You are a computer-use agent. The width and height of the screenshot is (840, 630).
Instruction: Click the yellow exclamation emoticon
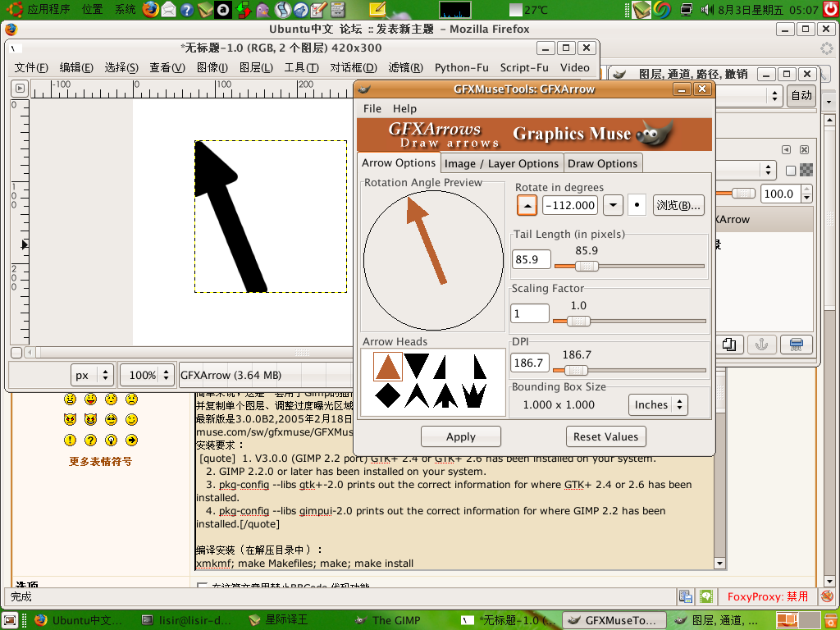[71, 440]
